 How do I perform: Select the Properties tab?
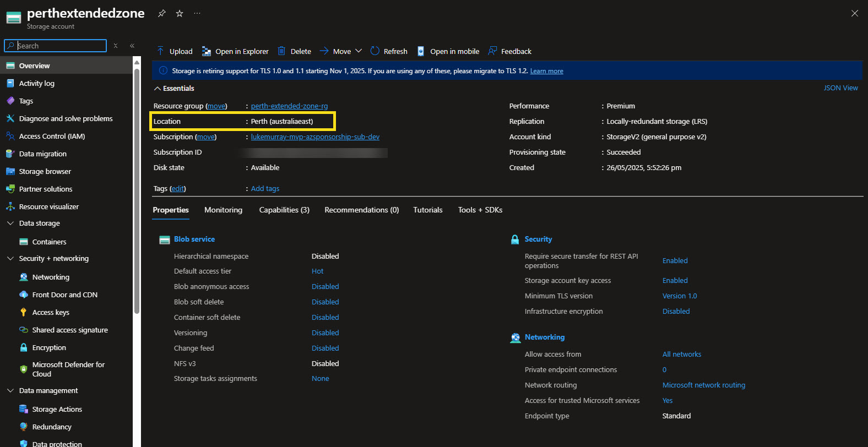(x=171, y=210)
